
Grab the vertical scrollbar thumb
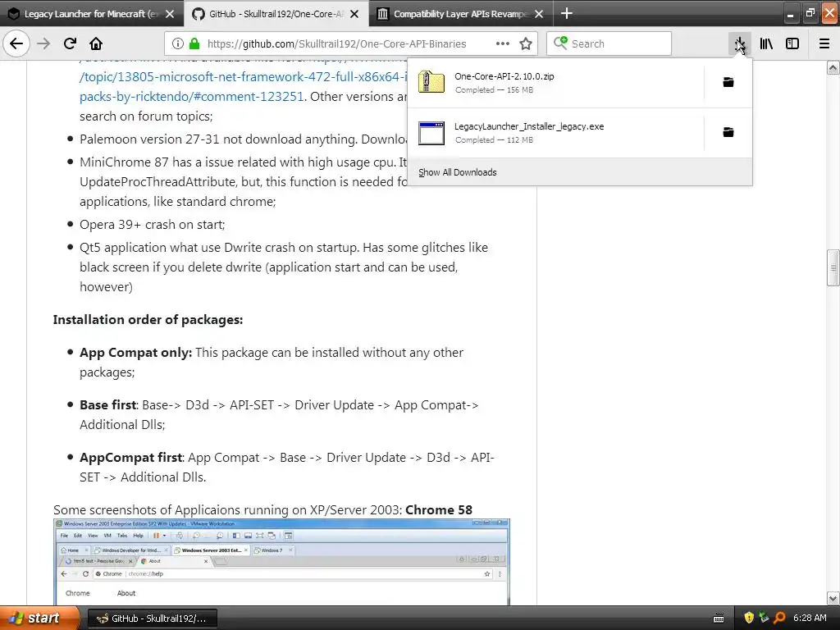833,268
